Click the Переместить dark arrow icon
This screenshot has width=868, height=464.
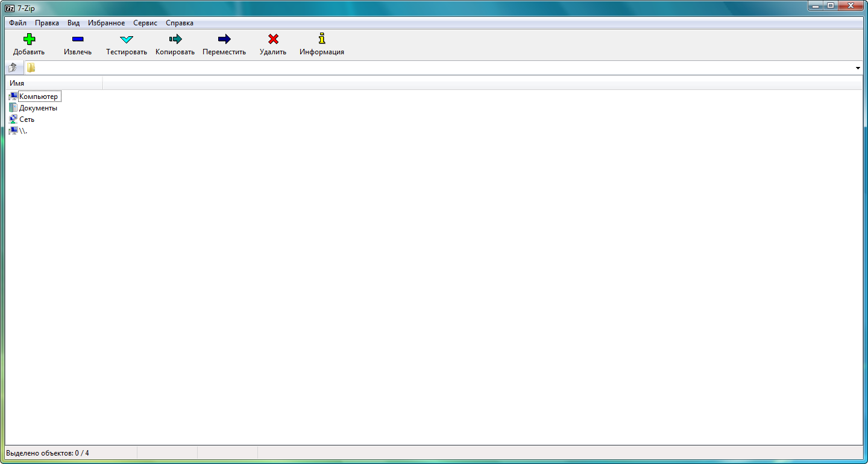pos(224,39)
